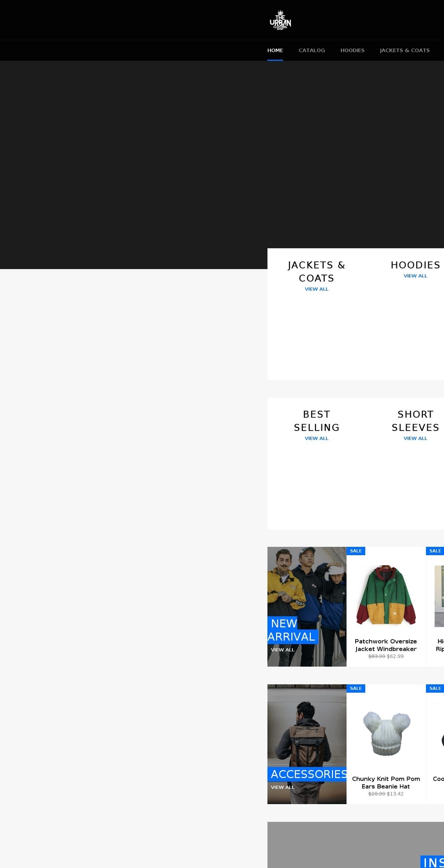Click the Sale badge on Patchwork Jacket
The width and height of the screenshot is (444, 868).
[356, 551]
